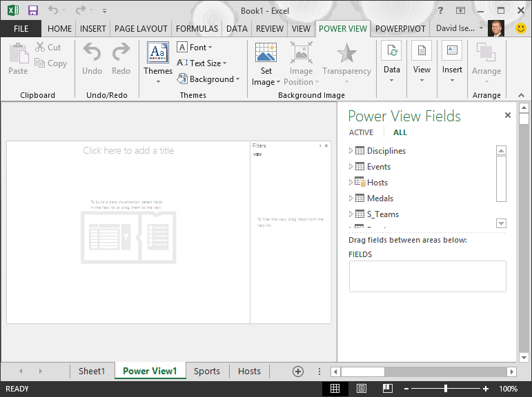Image resolution: width=532 pixels, height=397 pixels.
Task: Close the Filters area
Action: [326, 146]
